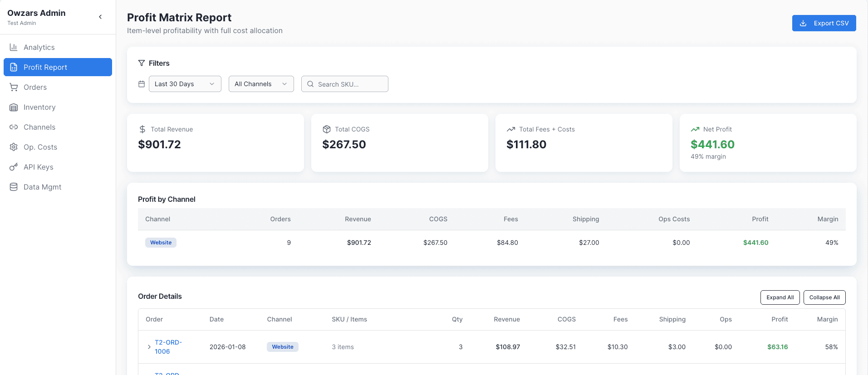Click the Profit column header in channel table

click(760, 219)
